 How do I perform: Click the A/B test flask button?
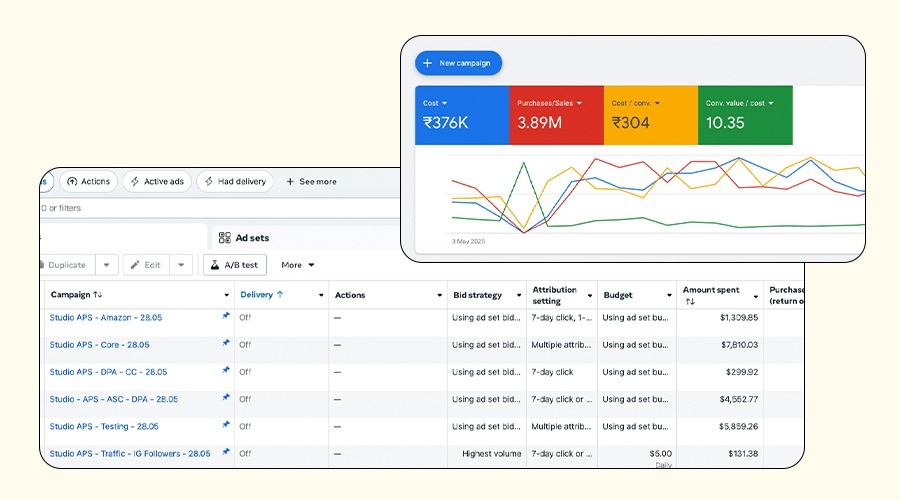point(233,265)
